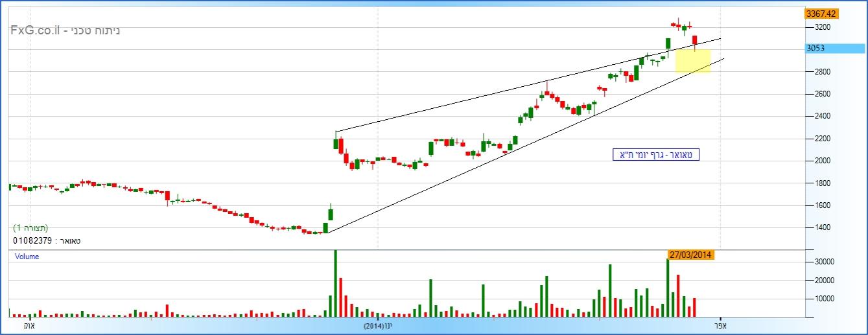Click the yellow highlighted support zone rectangle
Viewport: 868px width, 335px height.
pyautogui.click(x=692, y=61)
